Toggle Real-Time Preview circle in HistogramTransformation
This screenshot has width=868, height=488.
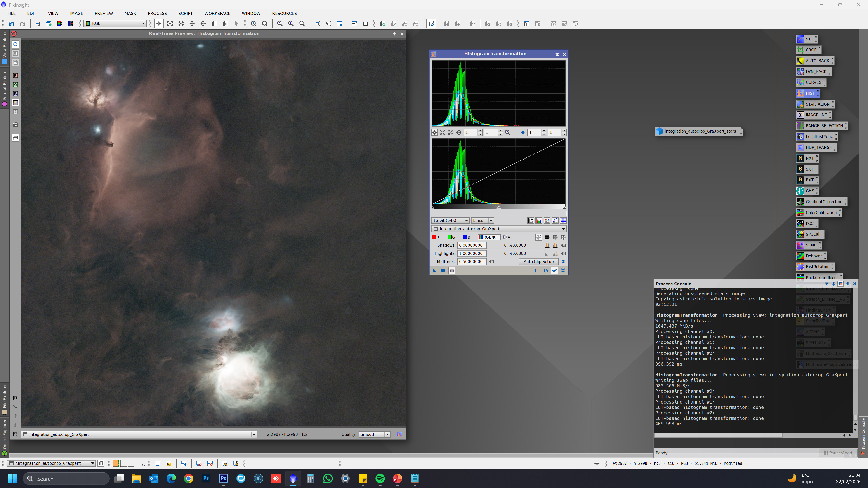point(452,270)
